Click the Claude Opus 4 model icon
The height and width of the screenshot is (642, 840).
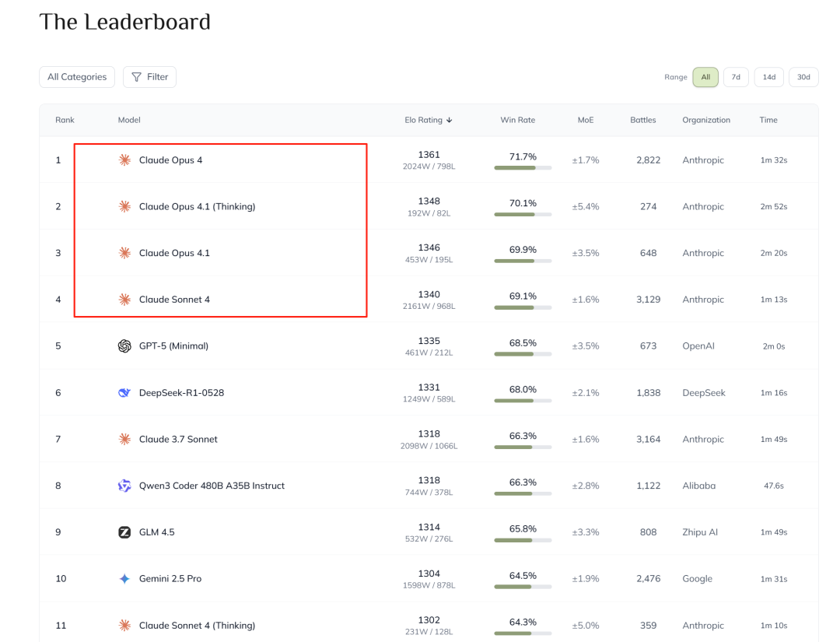click(x=124, y=160)
